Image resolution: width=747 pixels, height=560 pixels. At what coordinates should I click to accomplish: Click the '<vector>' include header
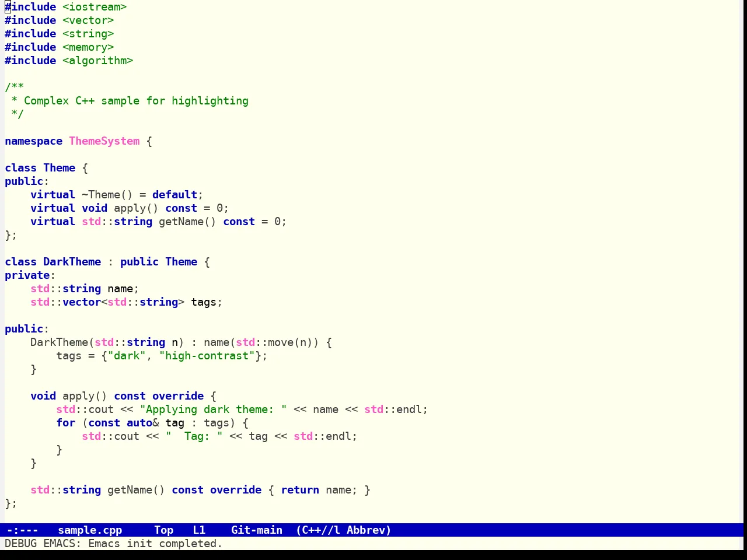[88, 20]
